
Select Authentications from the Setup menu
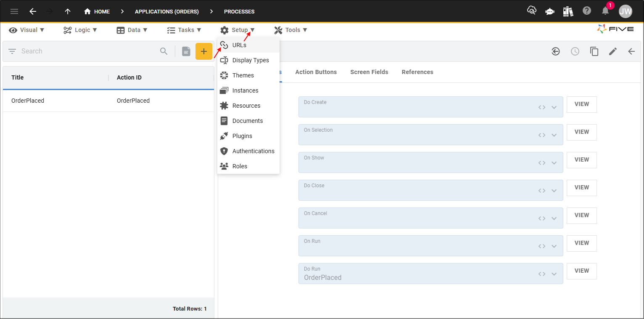coord(248,151)
